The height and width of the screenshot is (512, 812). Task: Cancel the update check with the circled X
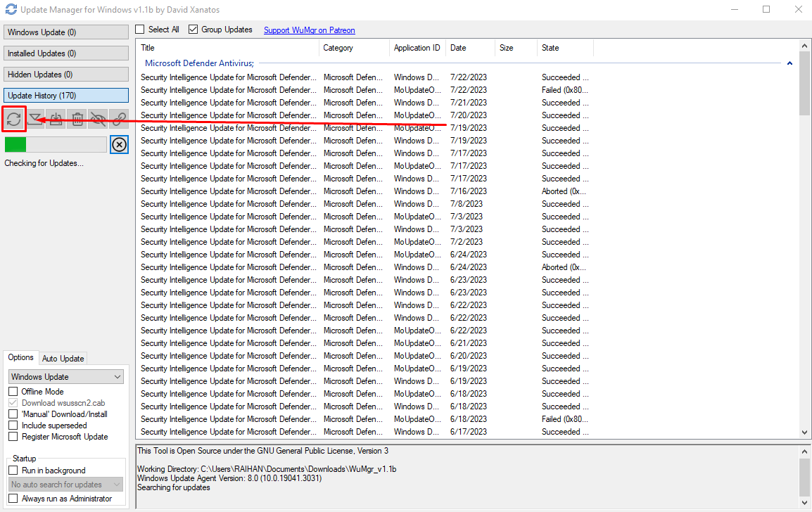click(x=119, y=144)
